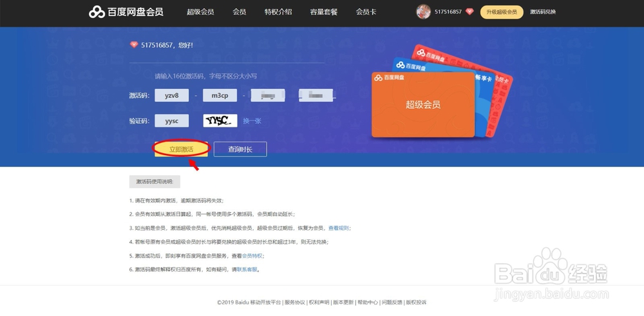
Task: Click the third activation code field
Action: (x=268, y=95)
